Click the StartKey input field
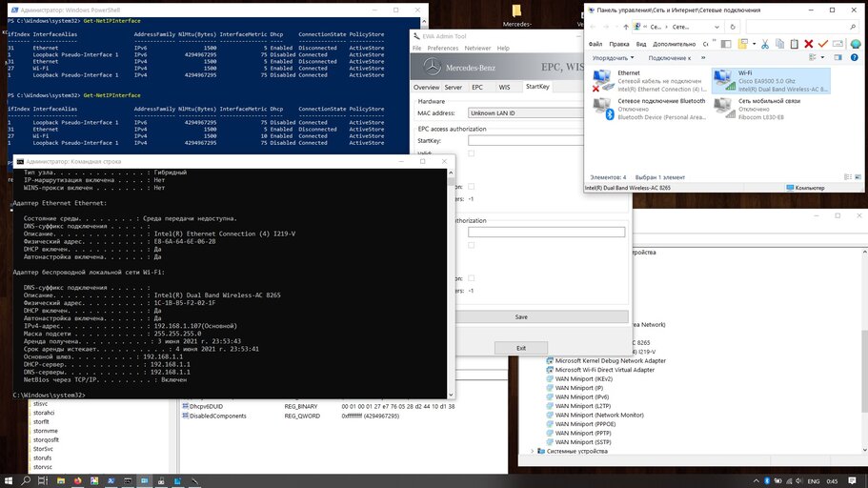 point(524,140)
